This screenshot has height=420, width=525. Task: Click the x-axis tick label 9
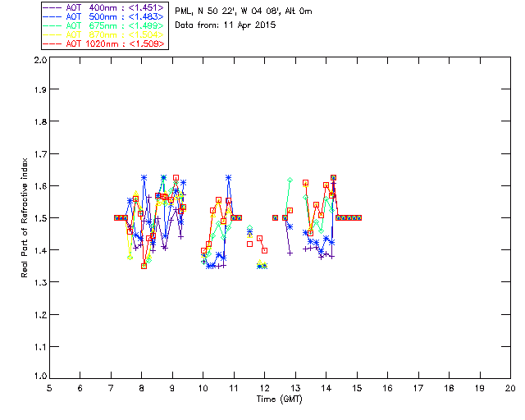click(172, 388)
